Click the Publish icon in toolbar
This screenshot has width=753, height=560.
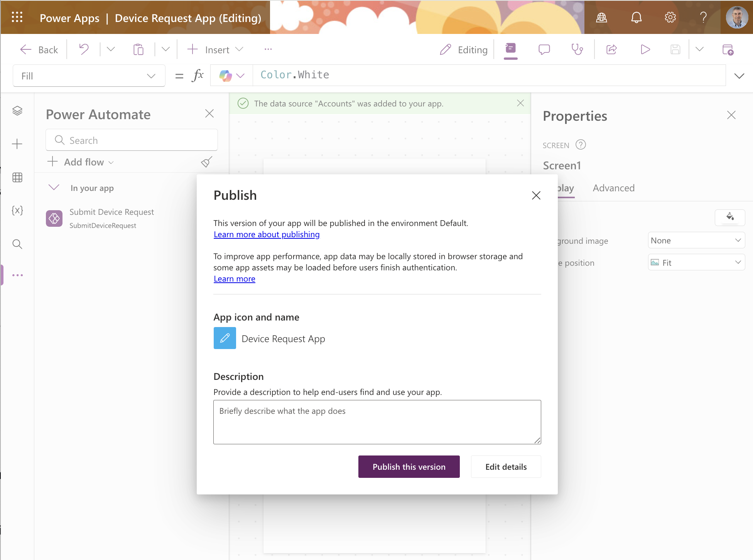pos(728,49)
